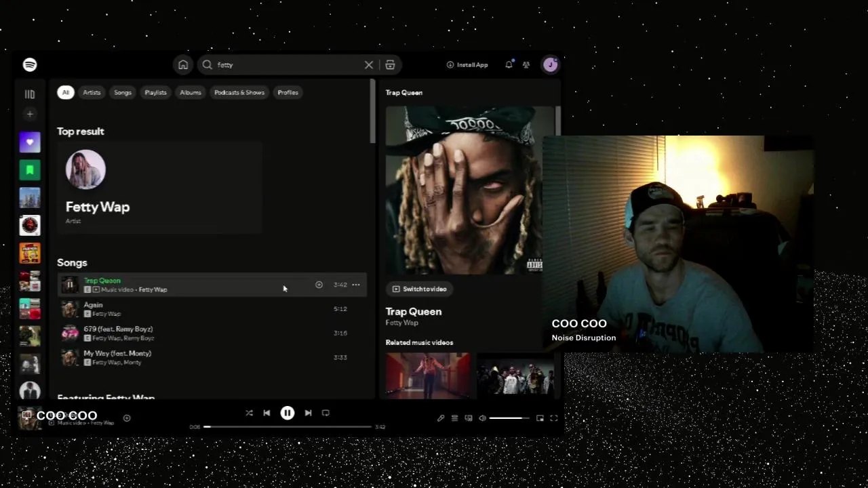Viewport: 868px width, 488px height.
Task: Open the mini player
Action: (x=540, y=418)
